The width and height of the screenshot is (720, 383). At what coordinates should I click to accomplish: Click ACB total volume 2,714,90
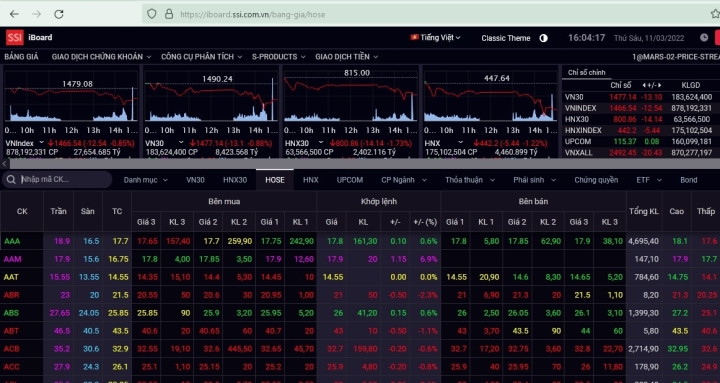644,349
